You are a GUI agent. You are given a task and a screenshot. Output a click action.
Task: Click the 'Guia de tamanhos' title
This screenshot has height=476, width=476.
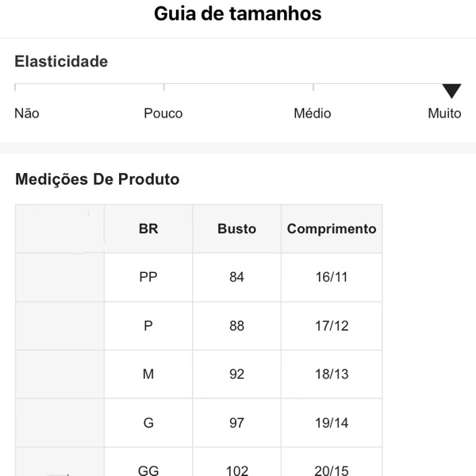[238, 14]
